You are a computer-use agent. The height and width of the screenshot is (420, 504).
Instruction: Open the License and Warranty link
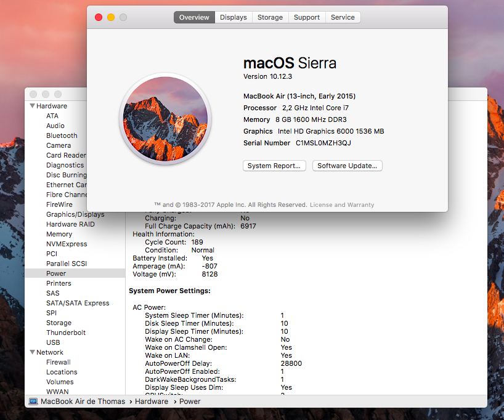coord(342,204)
